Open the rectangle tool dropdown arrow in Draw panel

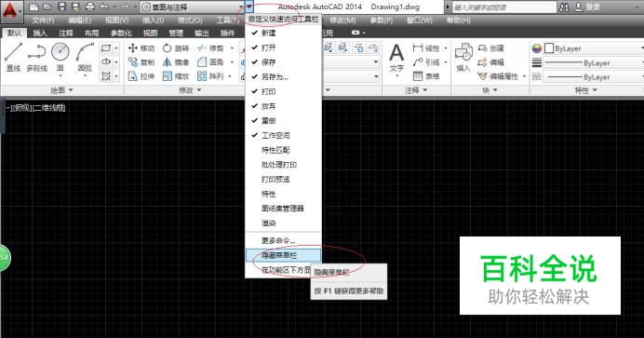click(116, 48)
